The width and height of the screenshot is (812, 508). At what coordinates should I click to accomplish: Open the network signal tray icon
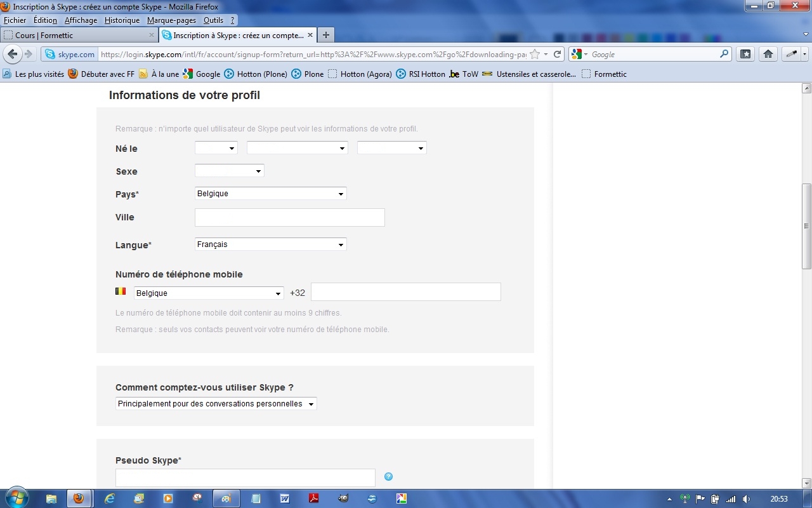pos(731,499)
